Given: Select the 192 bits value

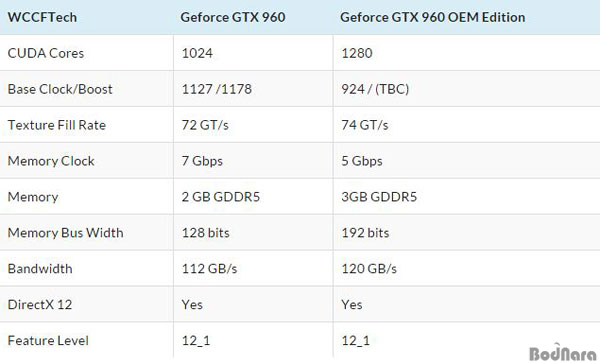Looking at the screenshot, I should click(365, 233).
